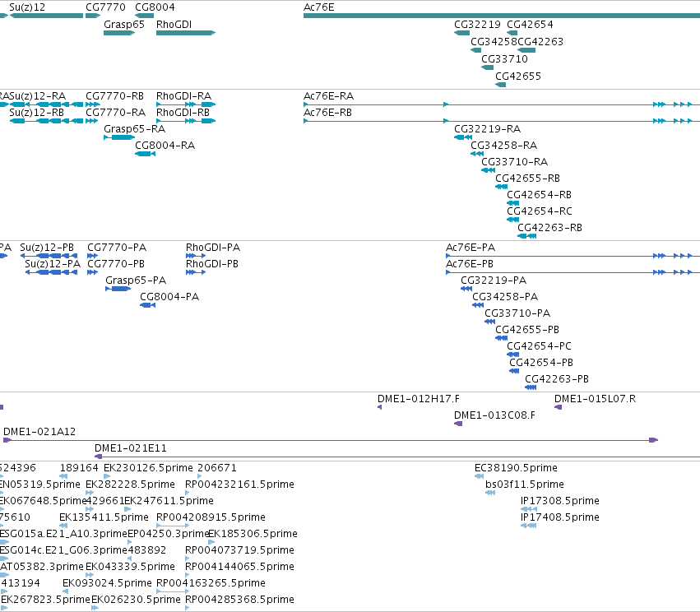The image size is (700, 612).
Task: Click the Grasp65-RA transcript glyph
Action: [119, 137]
